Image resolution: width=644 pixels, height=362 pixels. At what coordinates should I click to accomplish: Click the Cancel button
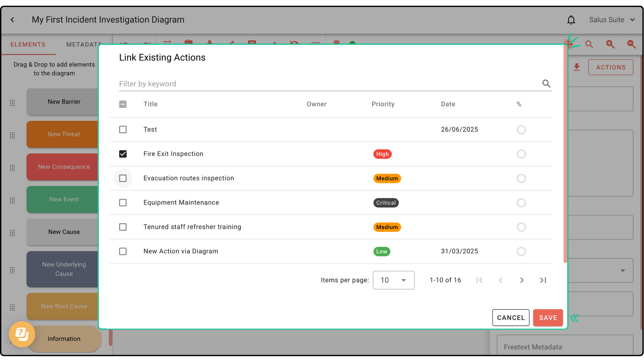tap(511, 318)
